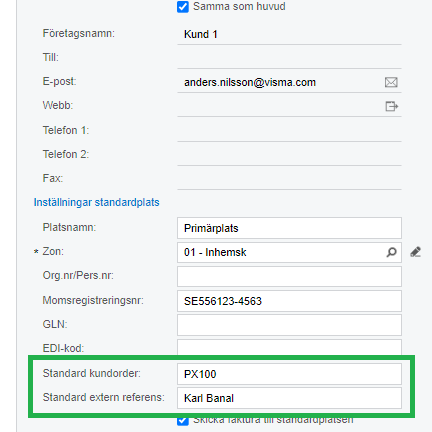Open the Inställningar standardplats link
This screenshot has width=432, height=432.
(x=96, y=202)
